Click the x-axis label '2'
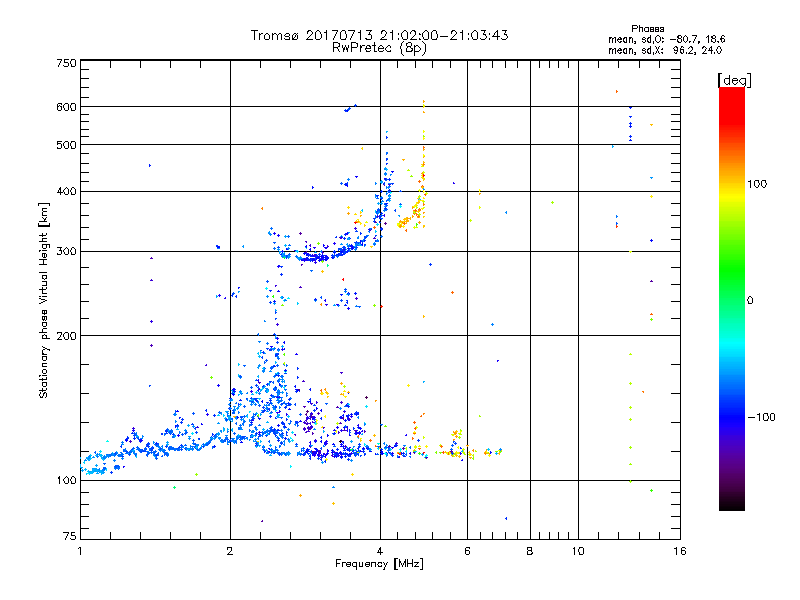The width and height of the screenshot is (800, 600). pos(230,551)
